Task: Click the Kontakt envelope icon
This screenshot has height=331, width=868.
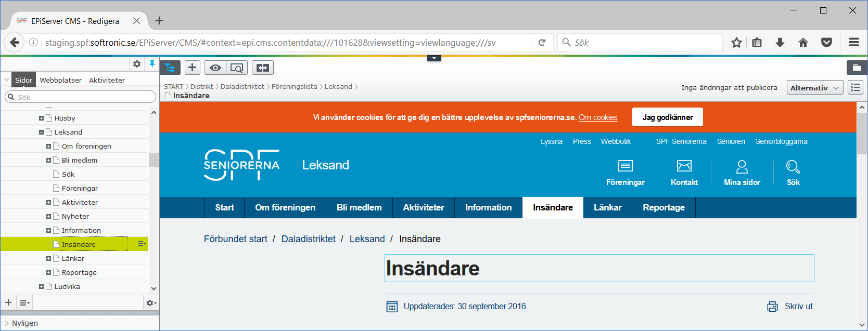Action: 684,166
